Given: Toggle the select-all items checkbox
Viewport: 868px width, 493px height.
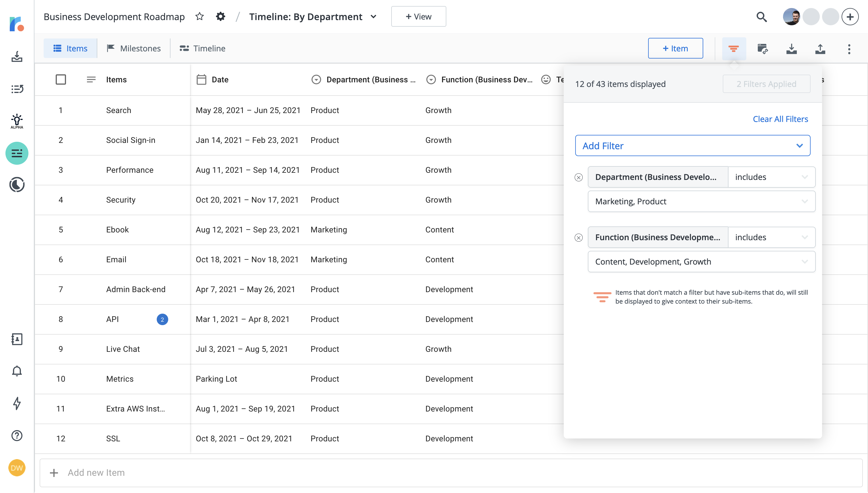Looking at the screenshot, I should pos(61,79).
